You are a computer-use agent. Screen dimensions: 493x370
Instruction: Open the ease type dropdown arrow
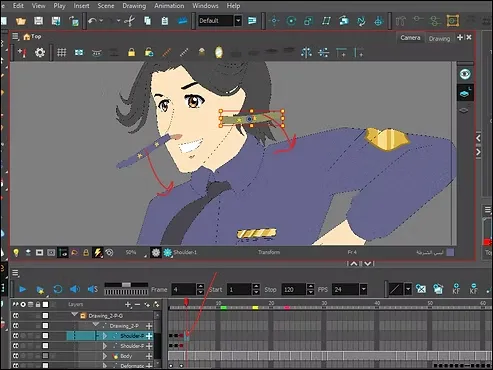click(x=408, y=289)
